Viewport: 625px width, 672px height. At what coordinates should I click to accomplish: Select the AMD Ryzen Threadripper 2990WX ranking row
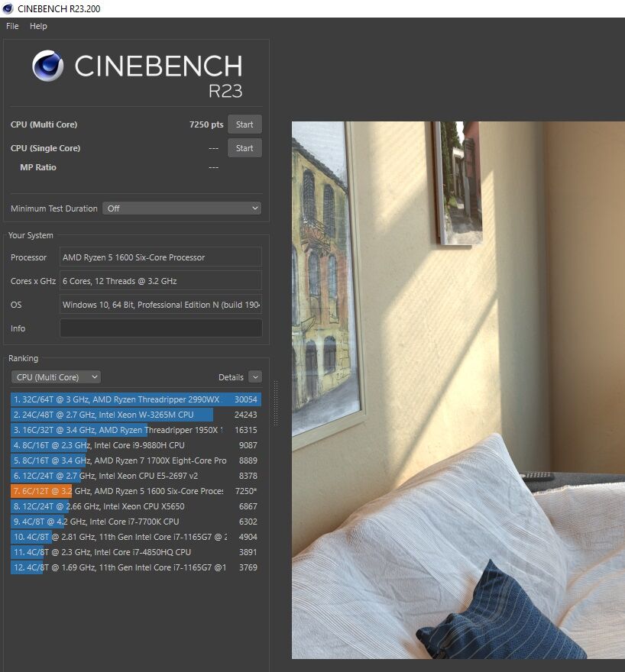pyautogui.click(x=136, y=399)
